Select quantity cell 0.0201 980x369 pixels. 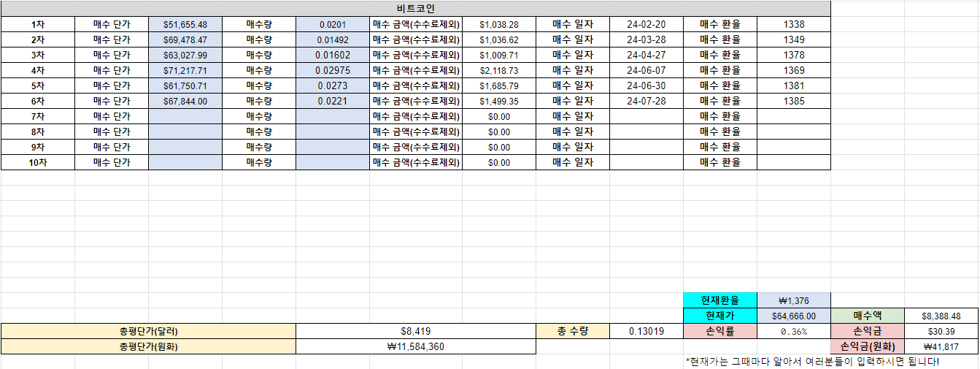click(333, 24)
